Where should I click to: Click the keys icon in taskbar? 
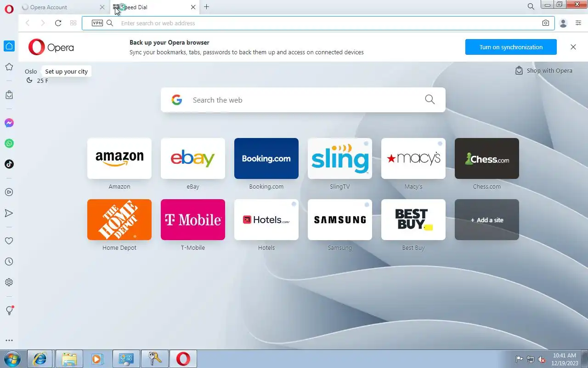click(x=154, y=359)
